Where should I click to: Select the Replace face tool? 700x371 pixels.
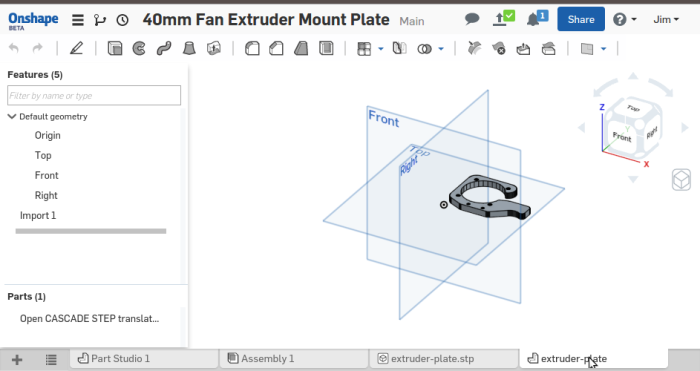548,48
